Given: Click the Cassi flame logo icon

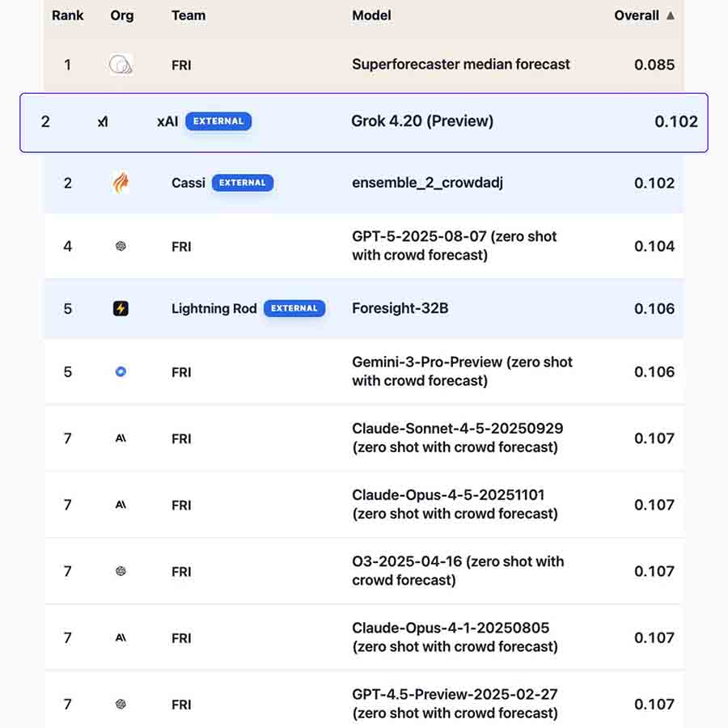Looking at the screenshot, I should [x=121, y=183].
